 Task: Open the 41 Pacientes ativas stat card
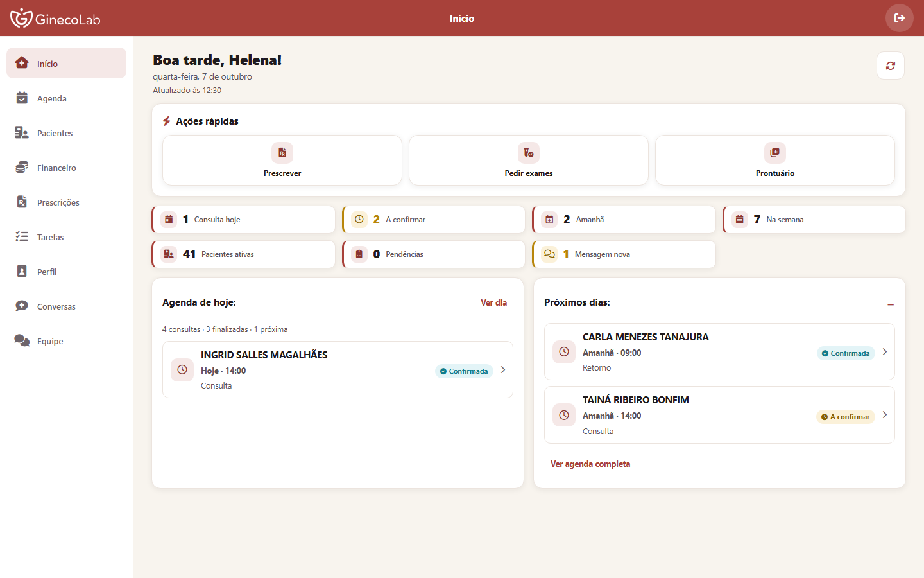pos(243,254)
